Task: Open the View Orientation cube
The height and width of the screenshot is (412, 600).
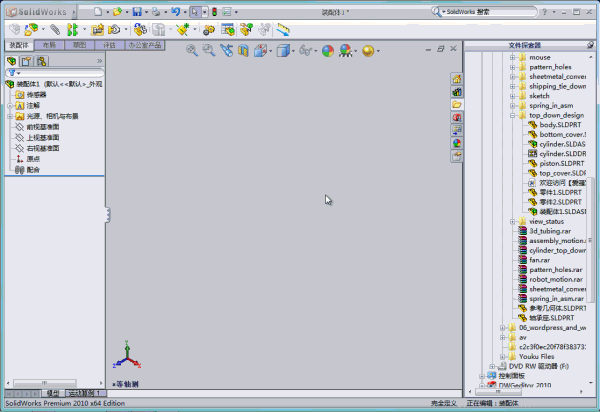Action: (x=260, y=50)
